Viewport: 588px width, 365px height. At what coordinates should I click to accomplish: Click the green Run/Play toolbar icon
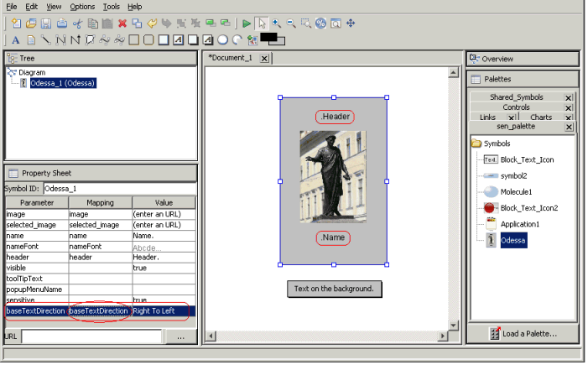click(x=246, y=23)
